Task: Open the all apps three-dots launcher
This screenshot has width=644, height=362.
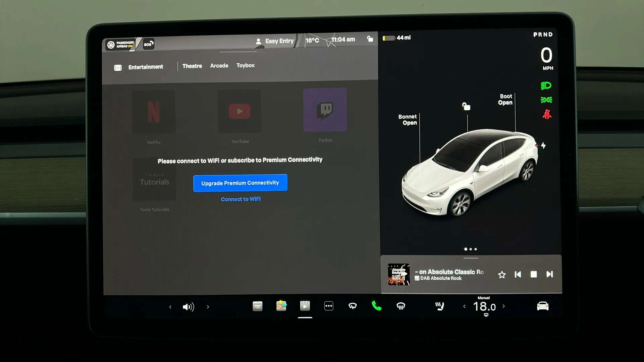Action: pyautogui.click(x=329, y=306)
